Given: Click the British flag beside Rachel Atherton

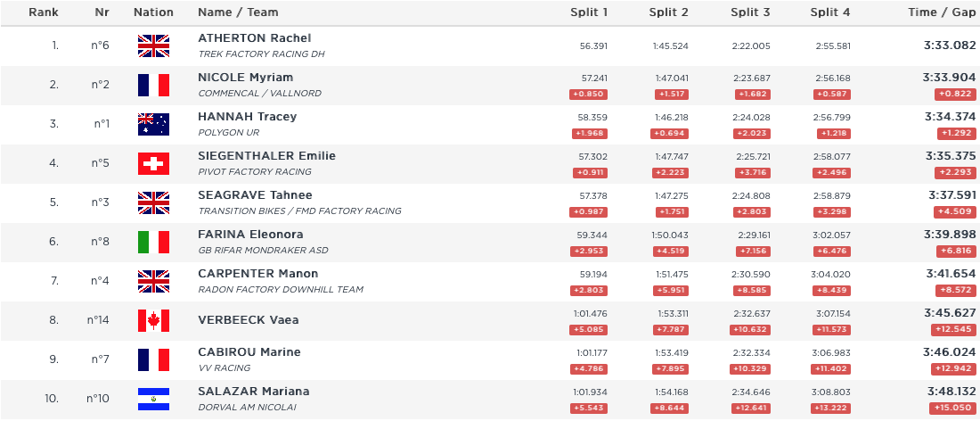Looking at the screenshot, I should point(153,45).
